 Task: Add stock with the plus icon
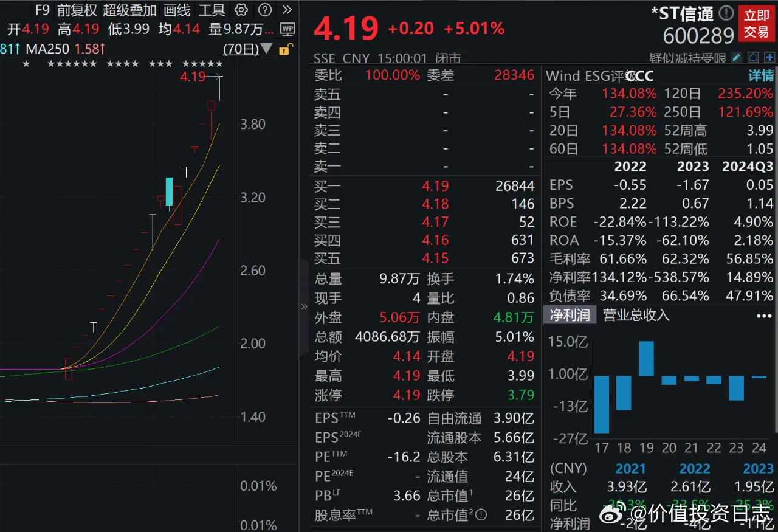click(x=769, y=58)
